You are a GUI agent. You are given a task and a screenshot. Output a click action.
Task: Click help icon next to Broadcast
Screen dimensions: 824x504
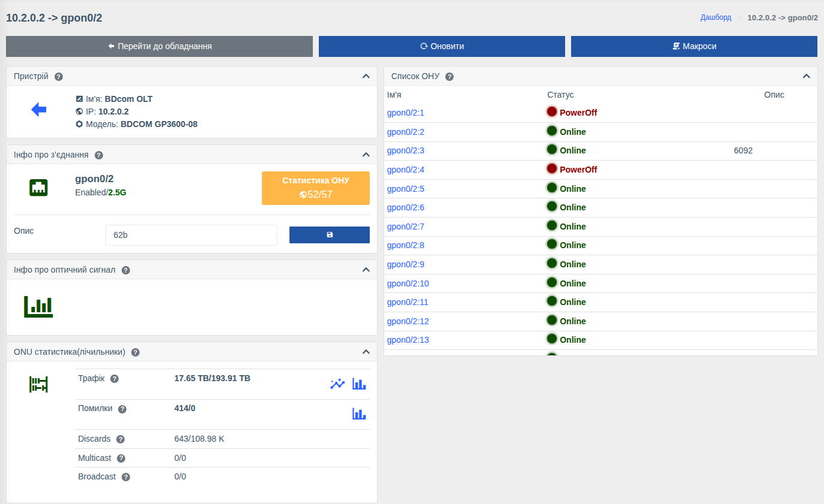(x=126, y=477)
